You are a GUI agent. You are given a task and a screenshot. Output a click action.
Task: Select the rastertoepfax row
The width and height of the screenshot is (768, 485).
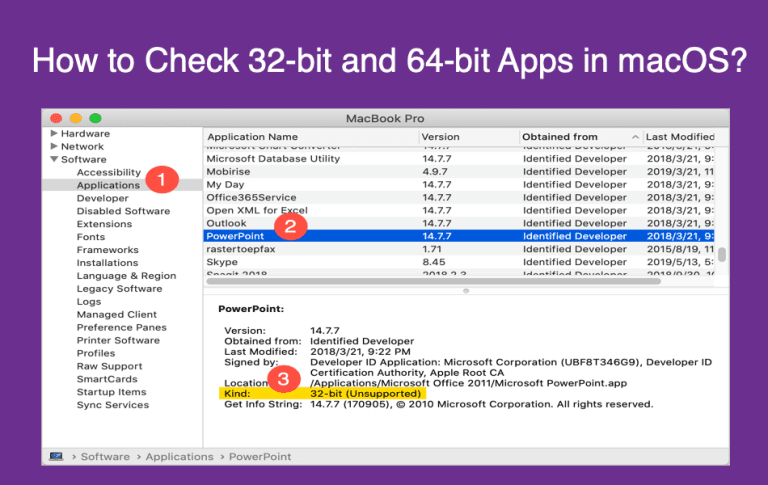[x=458, y=249]
